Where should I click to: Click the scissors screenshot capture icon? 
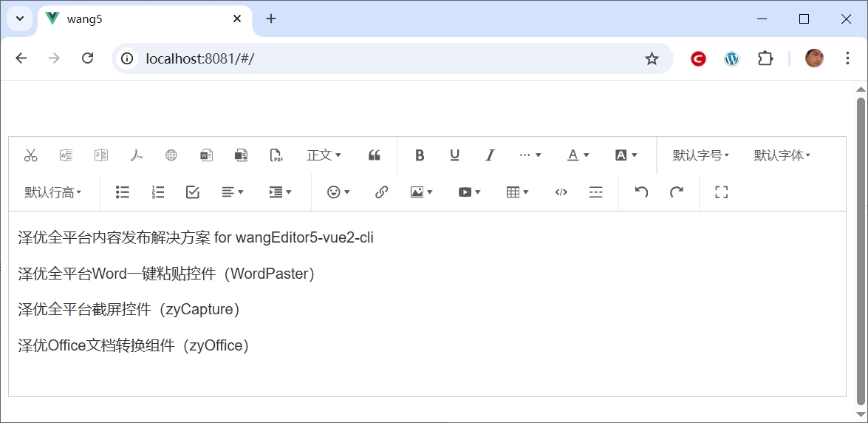coord(30,155)
